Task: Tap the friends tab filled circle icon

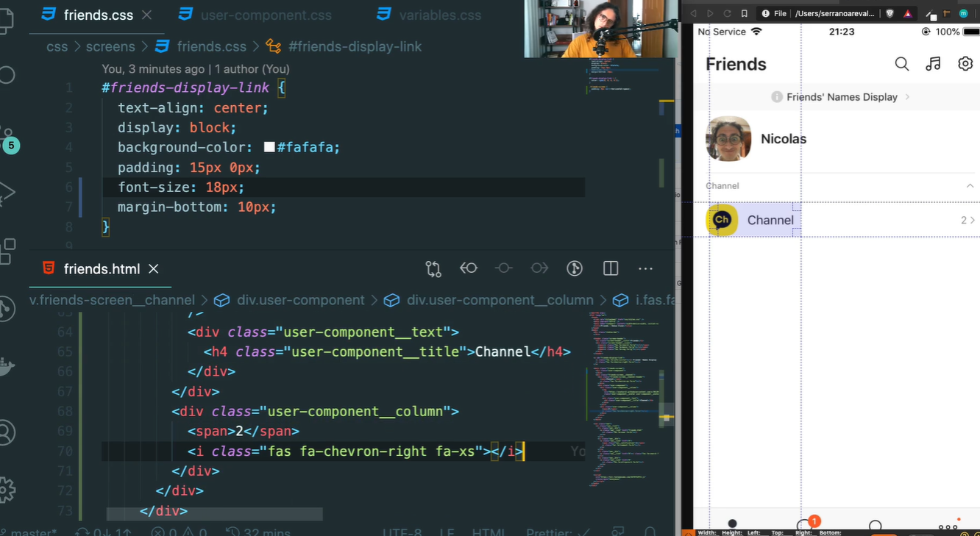Action: click(x=732, y=524)
